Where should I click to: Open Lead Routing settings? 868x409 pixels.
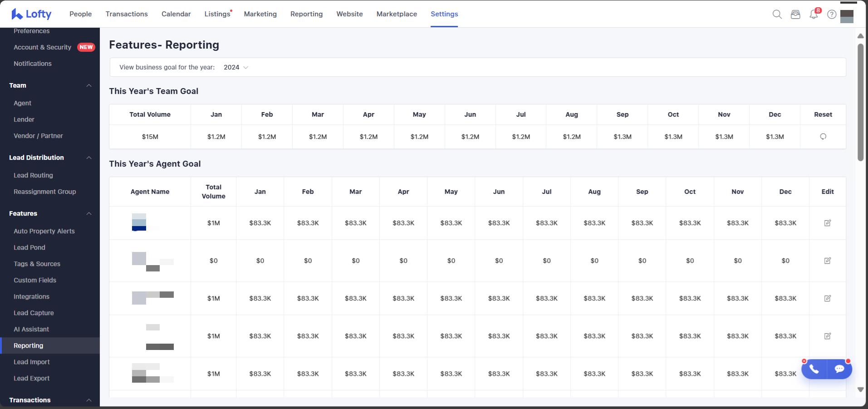33,175
